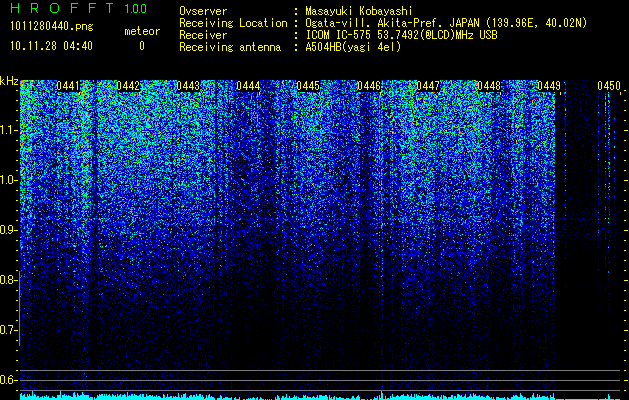Viewport: 629px width, 400px height.
Task: Click the 0447 time marker
Action: click(x=428, y=86)
